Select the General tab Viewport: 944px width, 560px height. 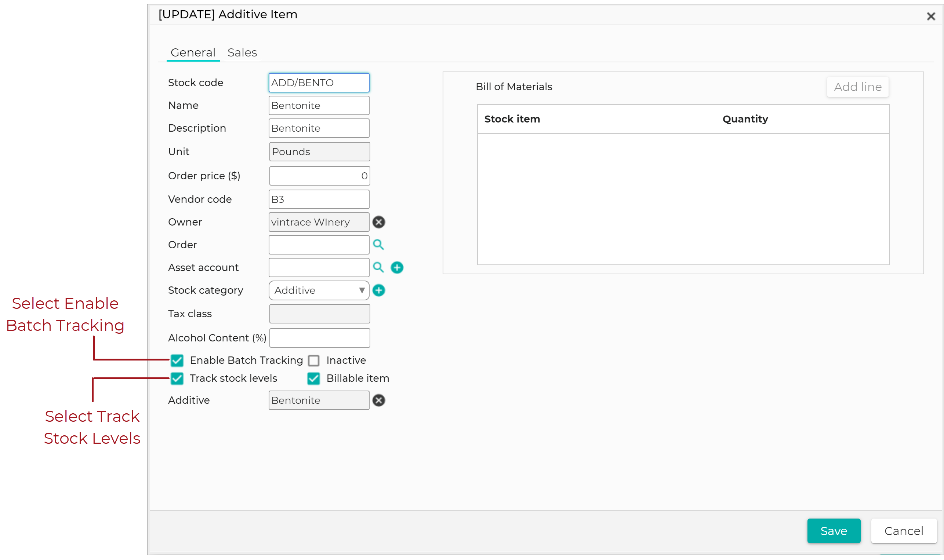(x=193, y=52)
